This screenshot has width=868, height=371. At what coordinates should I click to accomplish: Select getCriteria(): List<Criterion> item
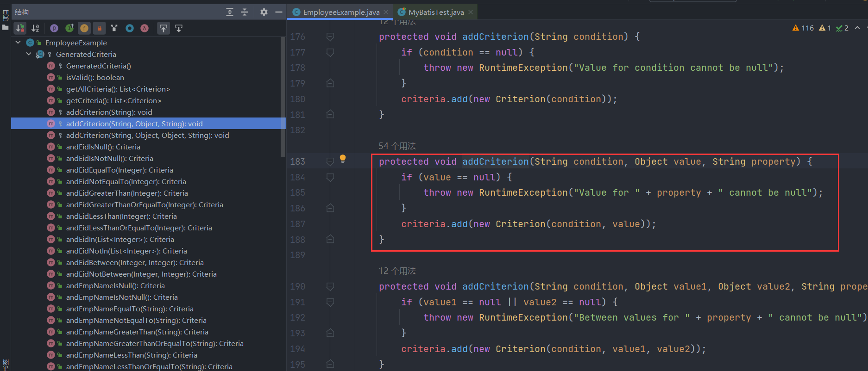pyautogui.click(x=113, y=100)
